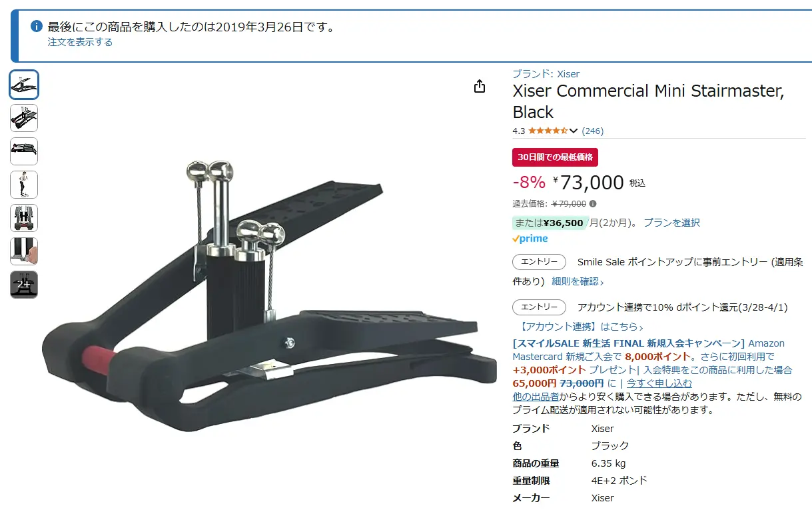This screenshot has height=510, width=812.
Task: Click info icon next to past price ¥79,000
Action: click(x=593, y=204)
